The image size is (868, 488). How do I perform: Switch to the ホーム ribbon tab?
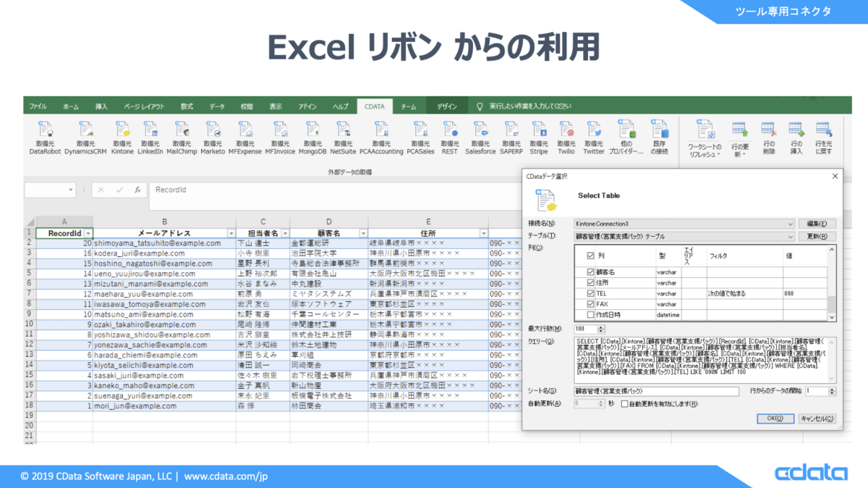click(x=71, y=106)
